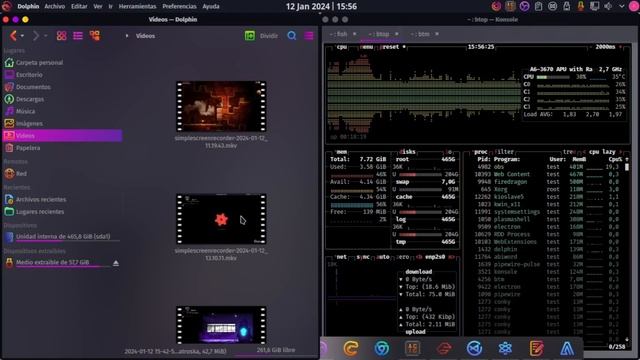Open btop menu option
Image resolution: width=640 pixels, height=360 pixels.
[367, 47]
